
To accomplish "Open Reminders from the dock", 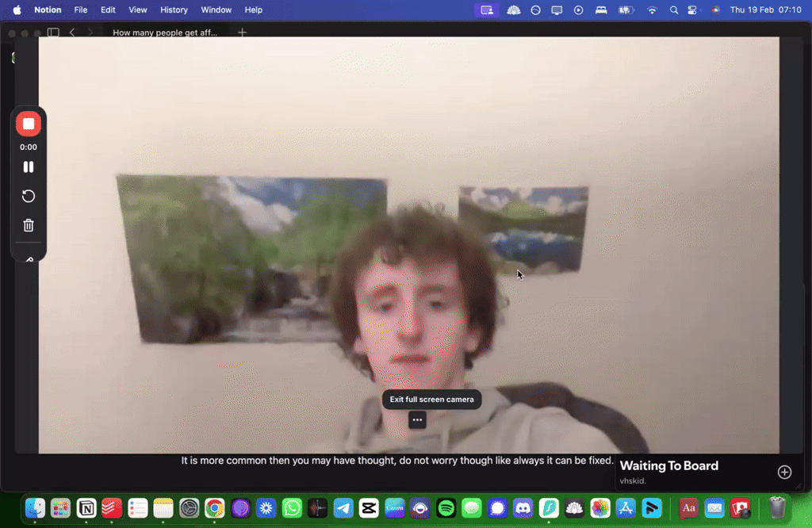I will click(x=138, y=508).
